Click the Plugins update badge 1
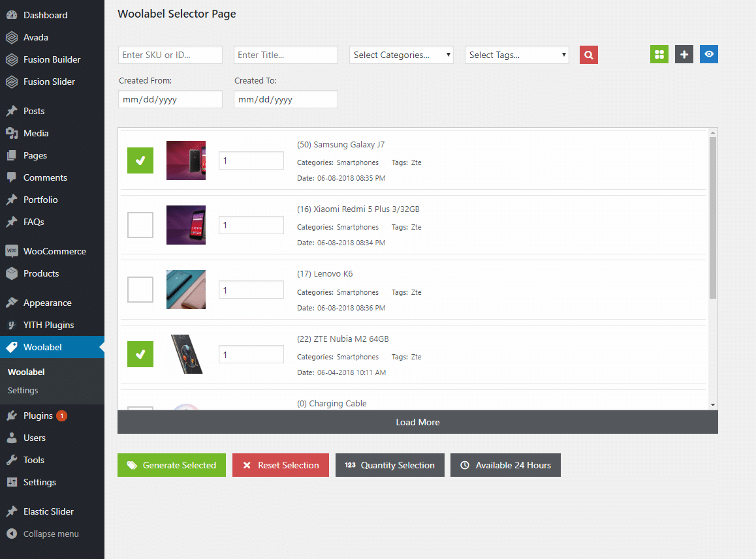The width and height of the screenshot is (756, 559). coord(62,415)
